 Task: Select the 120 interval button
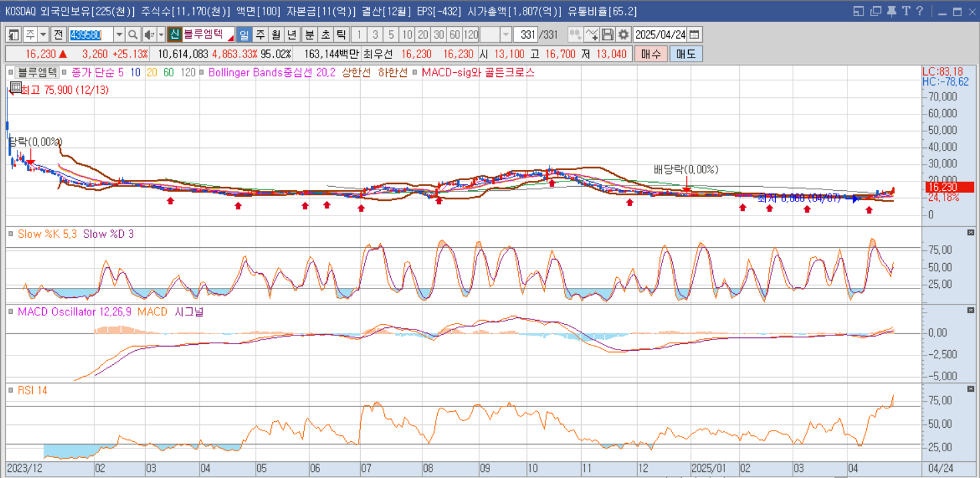[471, 35]
